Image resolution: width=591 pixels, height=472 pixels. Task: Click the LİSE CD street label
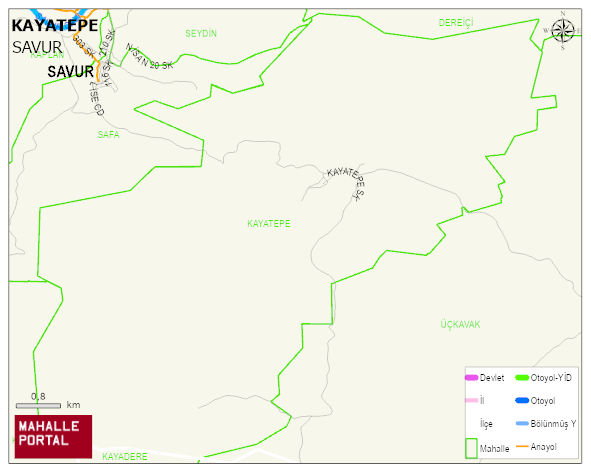(x=96, y=99)
